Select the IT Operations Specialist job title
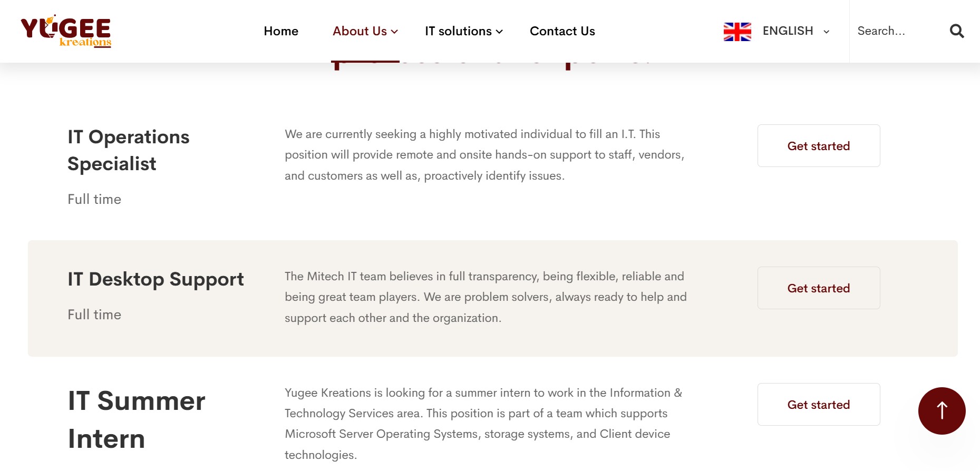The image size is (980, 471). pyautogui.click(x=128, y=150)
